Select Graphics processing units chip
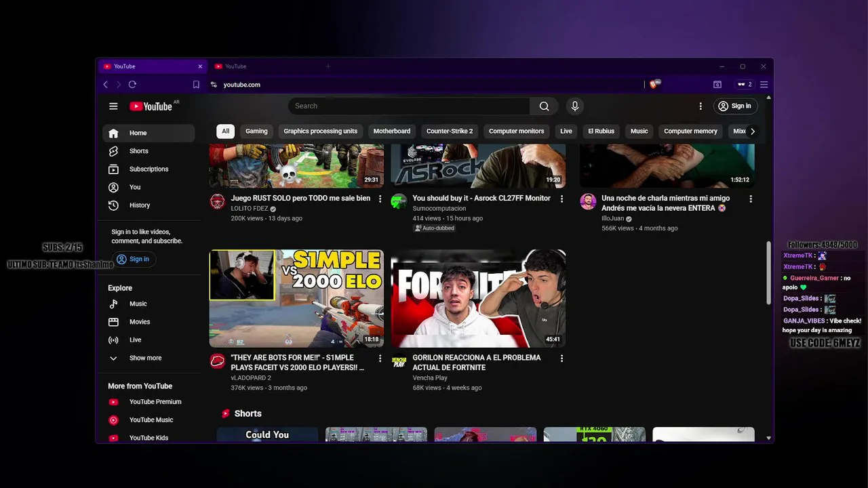This screenshot has width=868, height=488. click(x=320, y=131)
